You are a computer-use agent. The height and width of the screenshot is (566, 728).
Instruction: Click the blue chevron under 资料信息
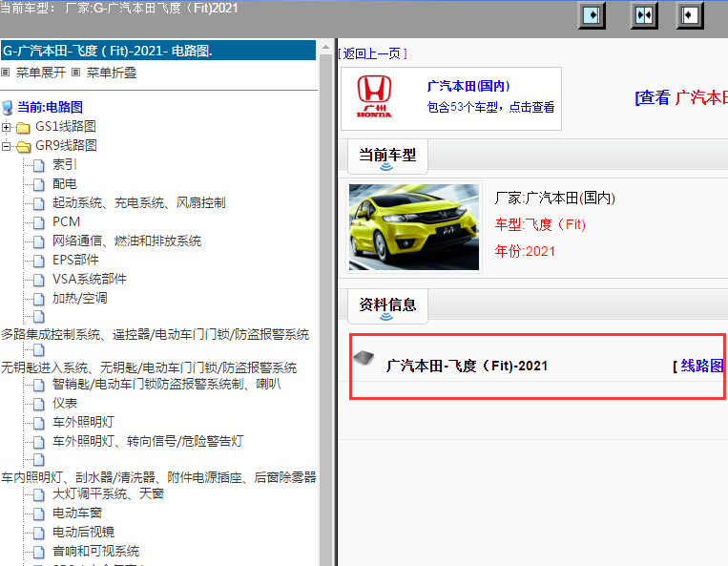coord(386,317)
